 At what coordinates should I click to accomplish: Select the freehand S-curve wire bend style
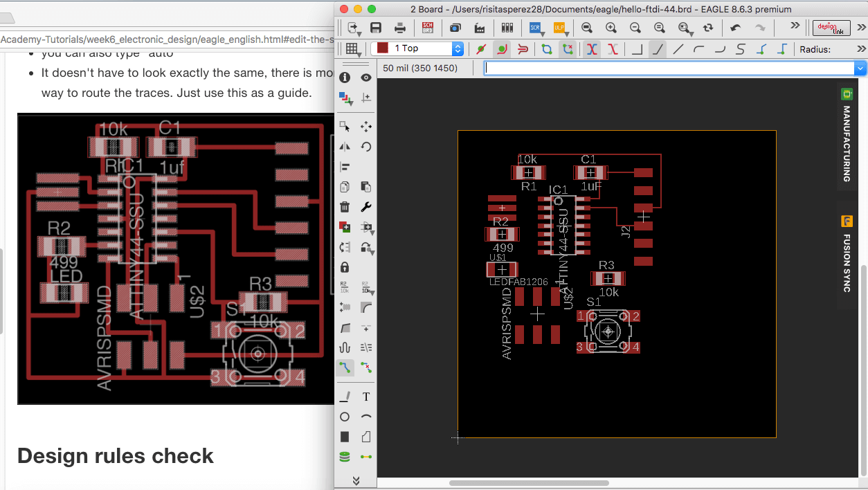coord(741,49)
